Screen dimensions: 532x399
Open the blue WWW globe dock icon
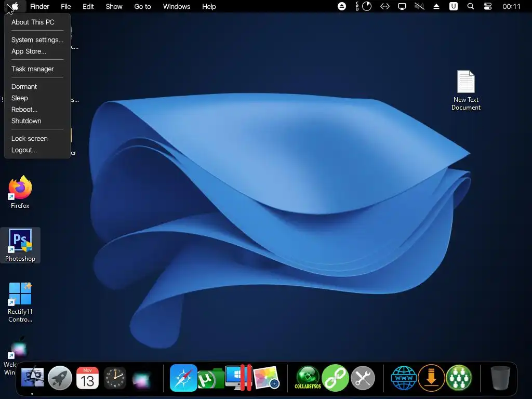404,378
